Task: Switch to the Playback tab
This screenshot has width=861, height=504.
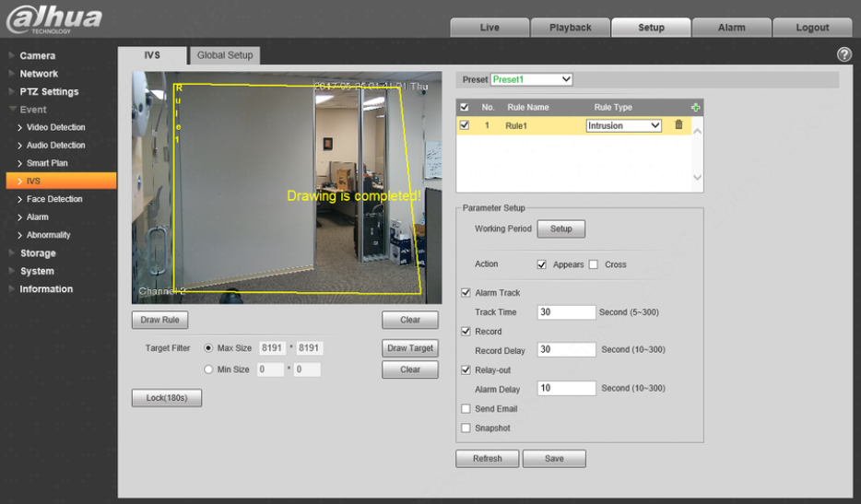Action: tap(570, 28)
